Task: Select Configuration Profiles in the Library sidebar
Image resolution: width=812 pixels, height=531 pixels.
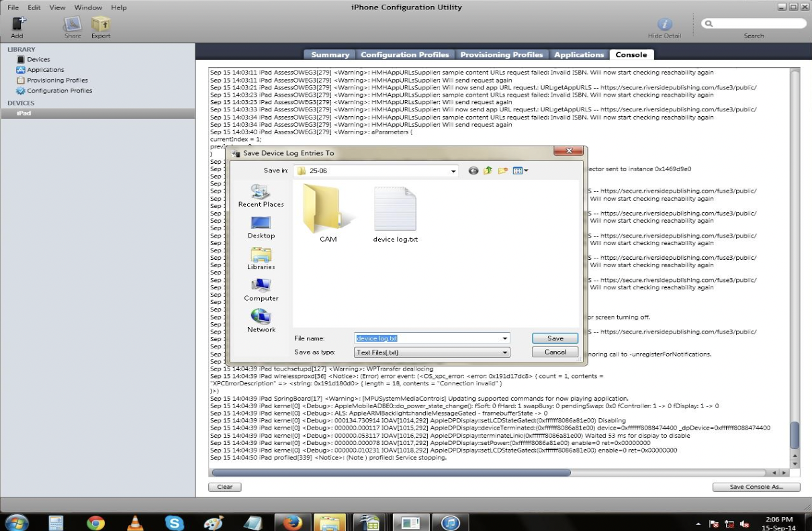Action: point(59,91)
